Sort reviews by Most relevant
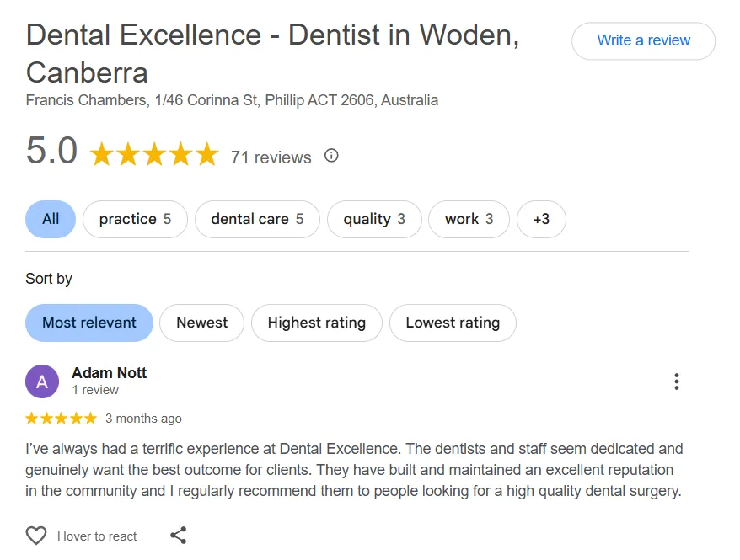The height and width of the screenshot is (560, 740). (x=89, y=323)
